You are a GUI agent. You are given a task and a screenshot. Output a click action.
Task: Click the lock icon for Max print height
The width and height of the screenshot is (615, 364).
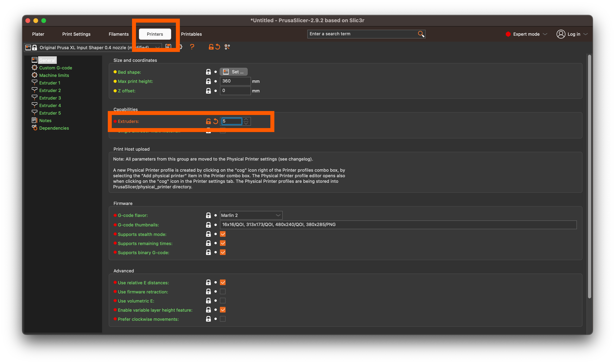coord(208,81)
